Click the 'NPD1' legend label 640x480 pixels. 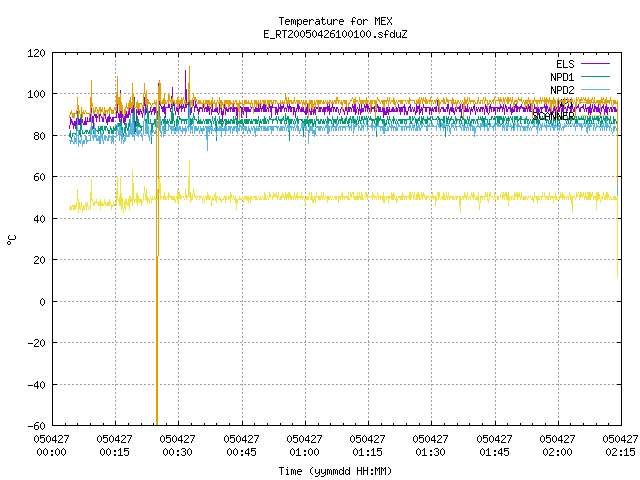click(562, 77)
